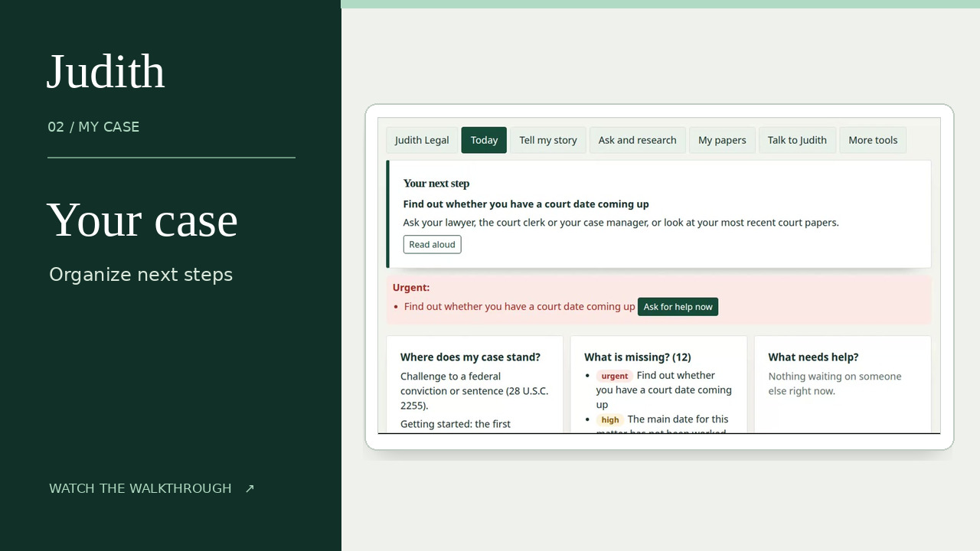The height and width of the screenshot is (551, 980).
Task: Click the 'Urgent:' label
Action: pyautogui.click(x=411, y=288)
